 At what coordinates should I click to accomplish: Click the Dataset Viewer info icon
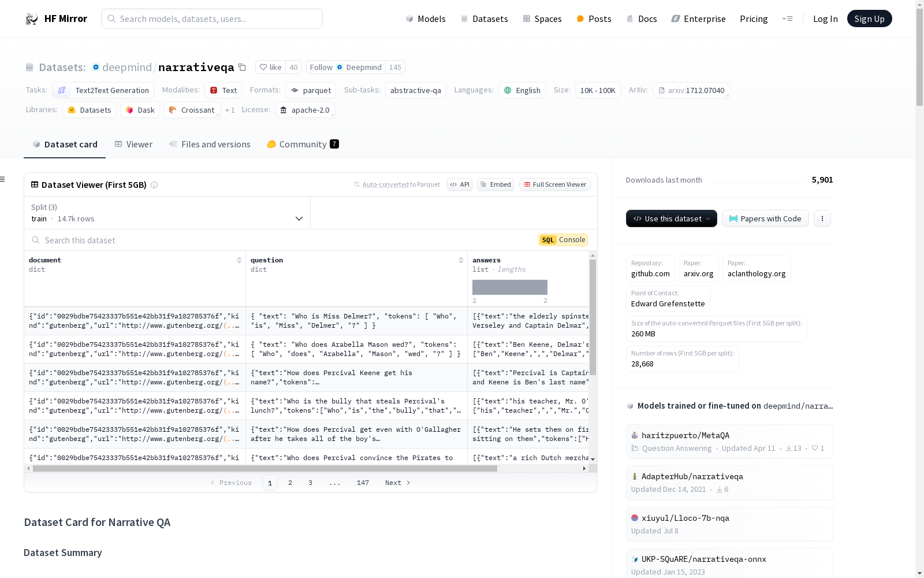[x=154, y=185]
